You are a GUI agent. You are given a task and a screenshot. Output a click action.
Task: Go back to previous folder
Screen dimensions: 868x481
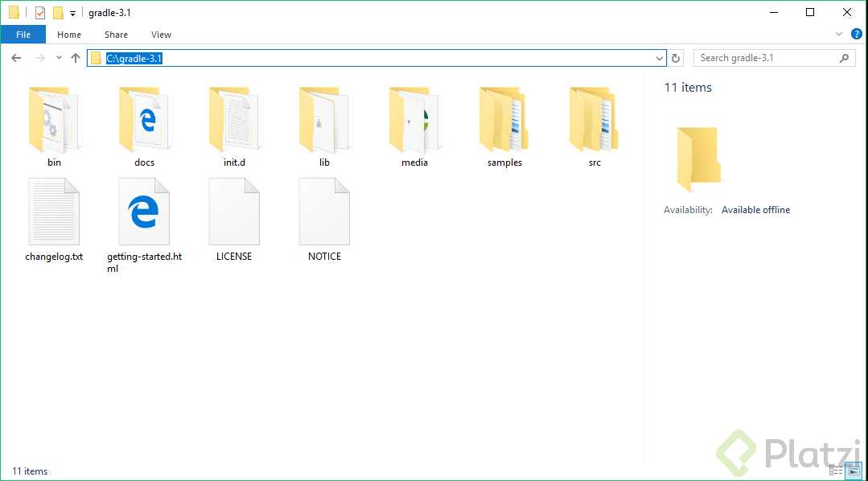point(16,58)
